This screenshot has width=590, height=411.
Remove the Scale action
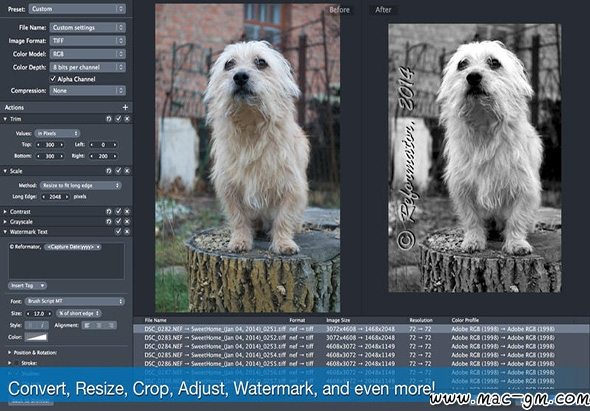(x=127, y=171)
